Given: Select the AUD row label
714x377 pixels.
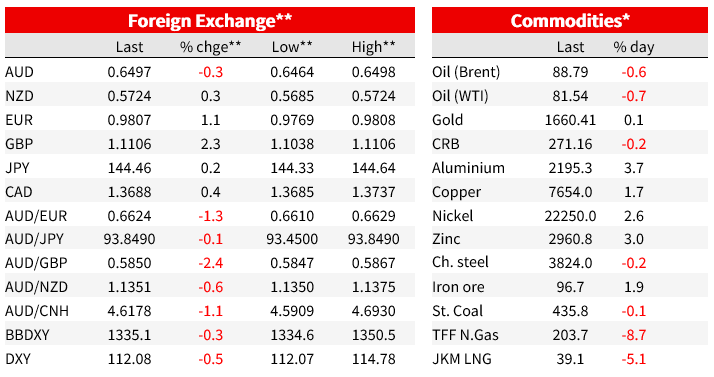Looking at the screenshot, I should (20, 72).
